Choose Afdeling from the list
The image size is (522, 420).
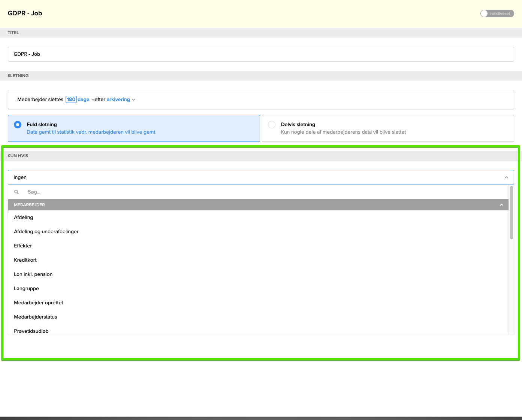pos(24,217)
